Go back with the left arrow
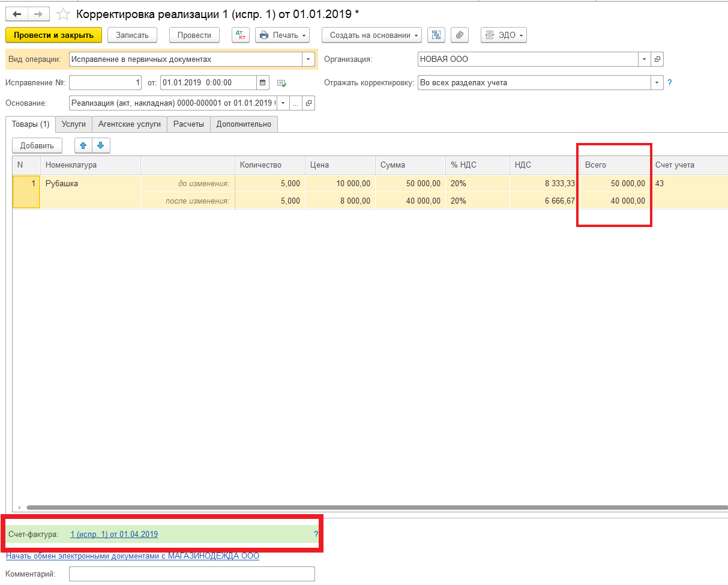The height and width of the screenshot is (585, 728). pos(17,13)
